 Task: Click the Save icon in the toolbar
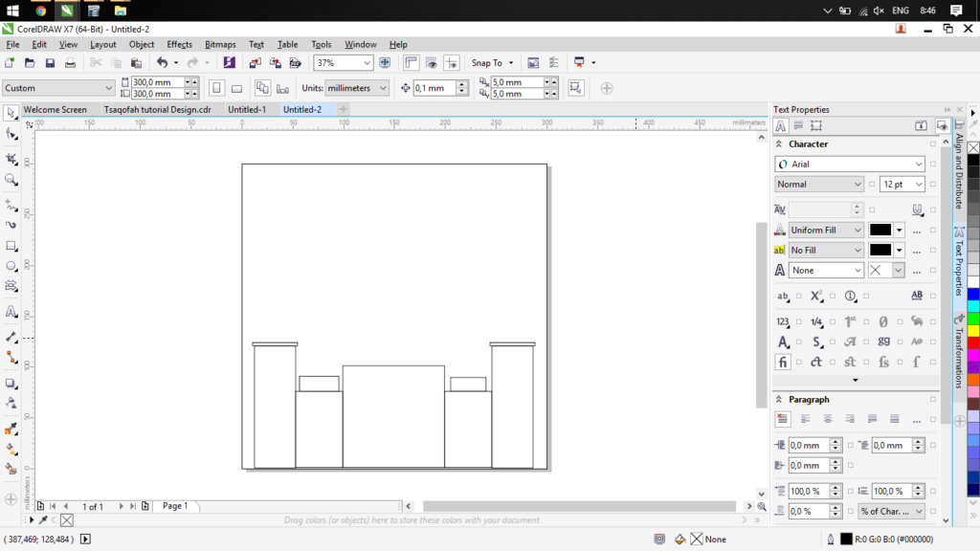pyautogui.click(x=50, y=63)
